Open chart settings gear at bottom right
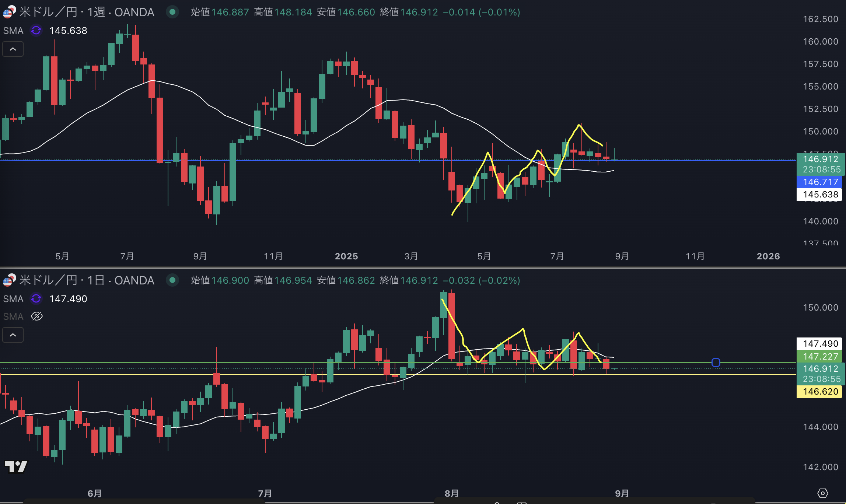 click(x=822, y=493)
